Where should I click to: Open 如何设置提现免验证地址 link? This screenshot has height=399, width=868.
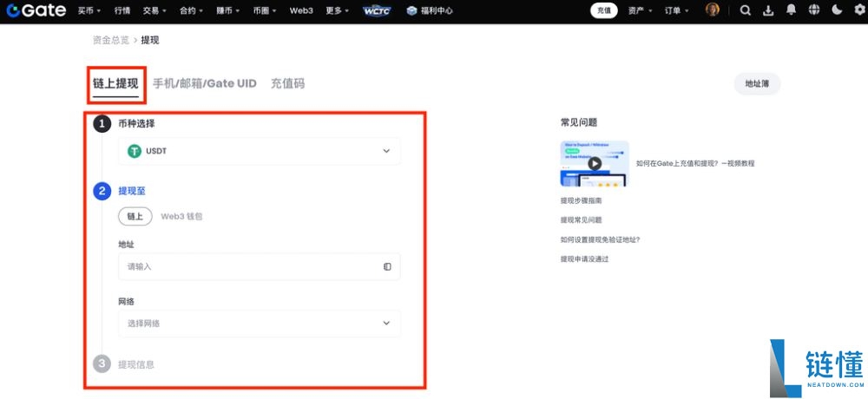(600, 239)
